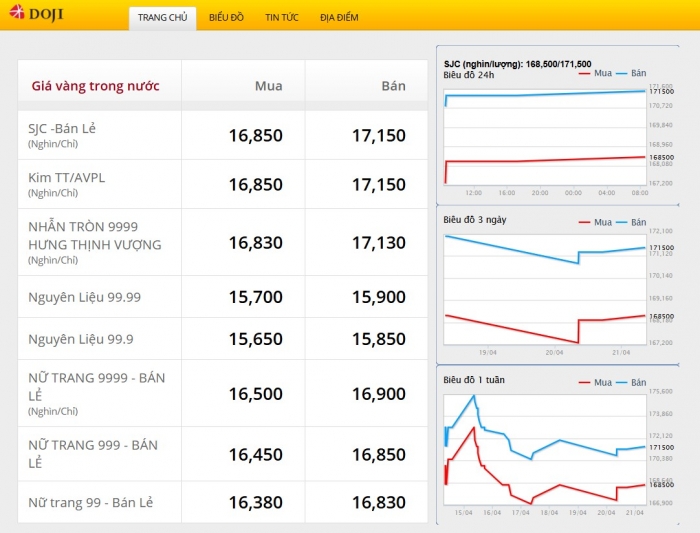The image size is (700, 533).
Task: Hide Mua line in 3-day chart legend
Action: pyautogui.click(x=596, y=222)
